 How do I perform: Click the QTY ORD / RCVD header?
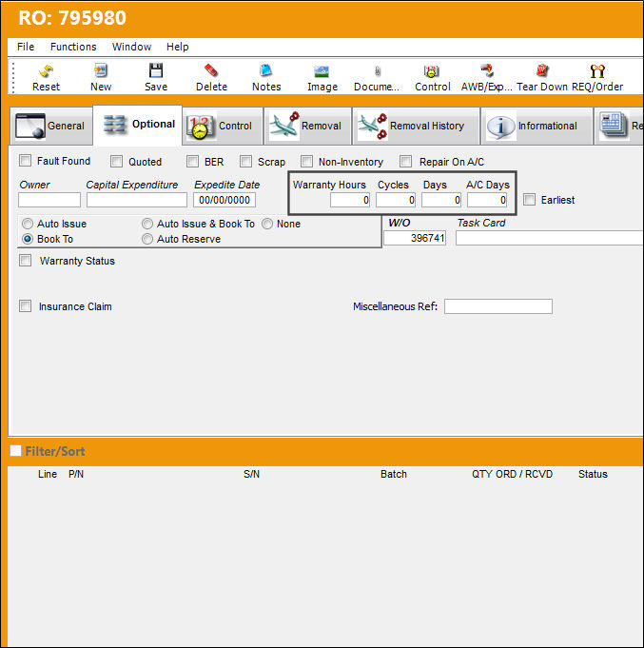click(512, 474)
